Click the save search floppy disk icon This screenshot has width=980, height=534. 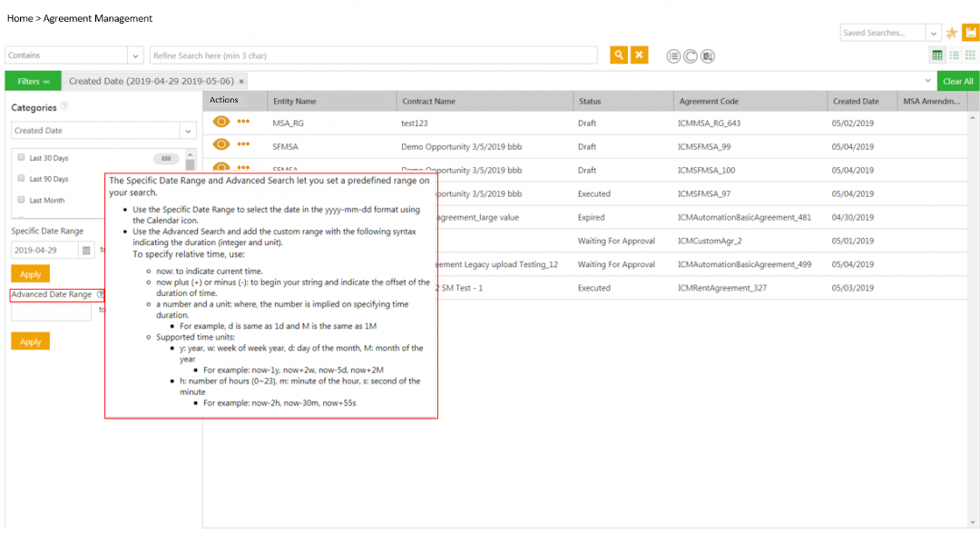pyautogui.click(x=970, y=33)
